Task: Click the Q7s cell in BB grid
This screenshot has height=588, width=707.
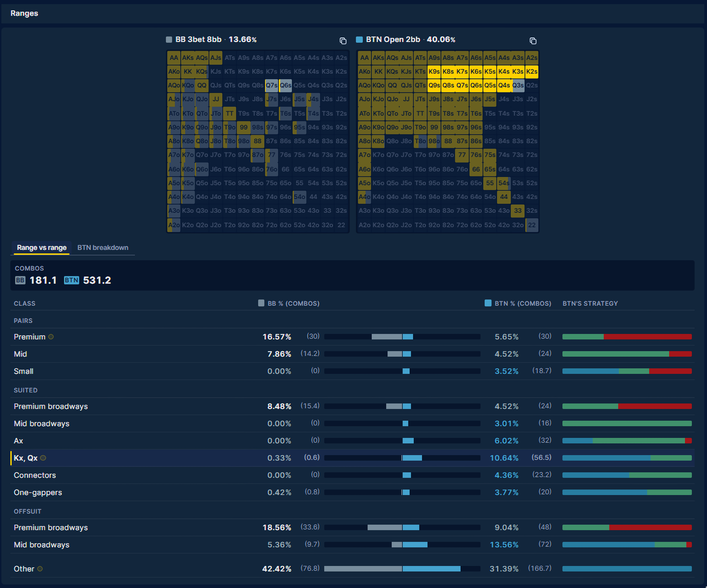Action: tap(272, 85)
